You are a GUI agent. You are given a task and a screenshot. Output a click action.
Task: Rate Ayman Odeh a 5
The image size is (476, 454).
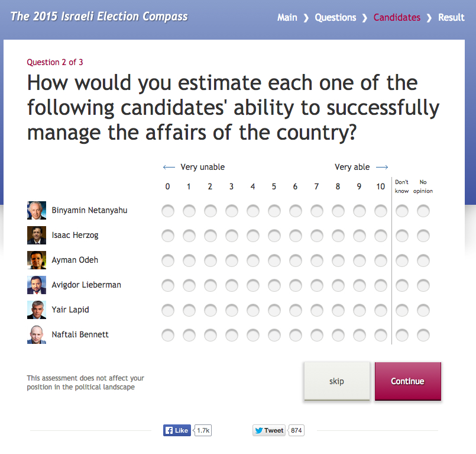tap(274, 260)
